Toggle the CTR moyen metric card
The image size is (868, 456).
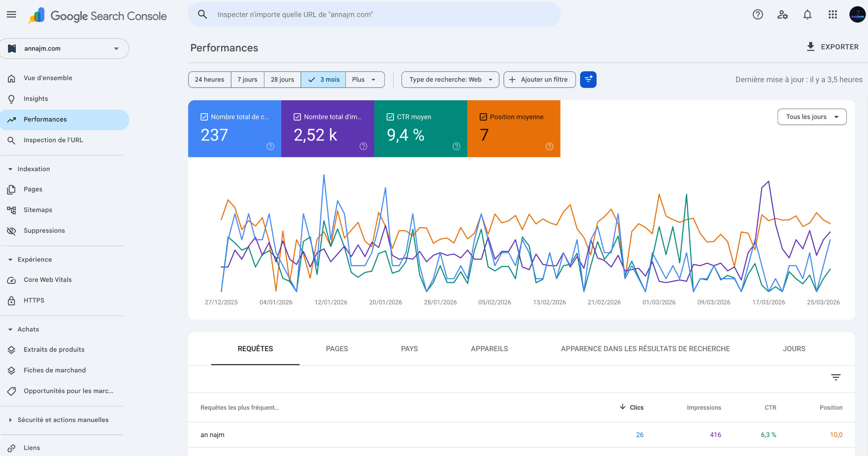[390, 117]
